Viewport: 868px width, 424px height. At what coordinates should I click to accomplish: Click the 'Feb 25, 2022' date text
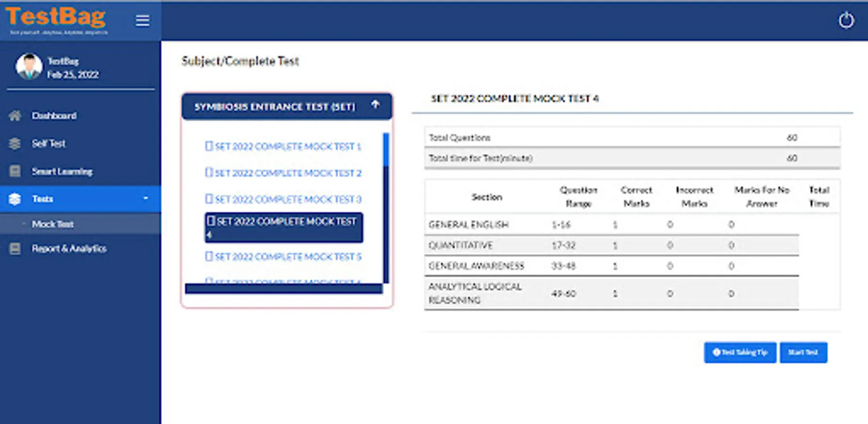coord(73,74)
